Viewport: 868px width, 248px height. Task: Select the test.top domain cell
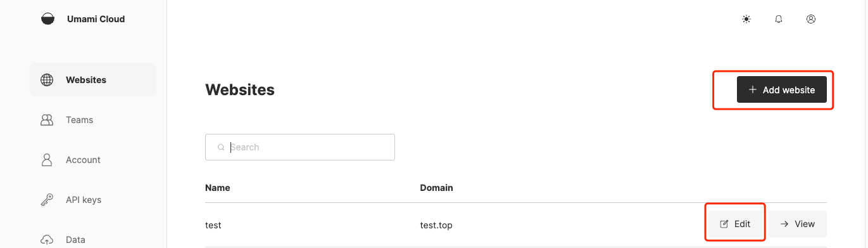tap(436, 225)
